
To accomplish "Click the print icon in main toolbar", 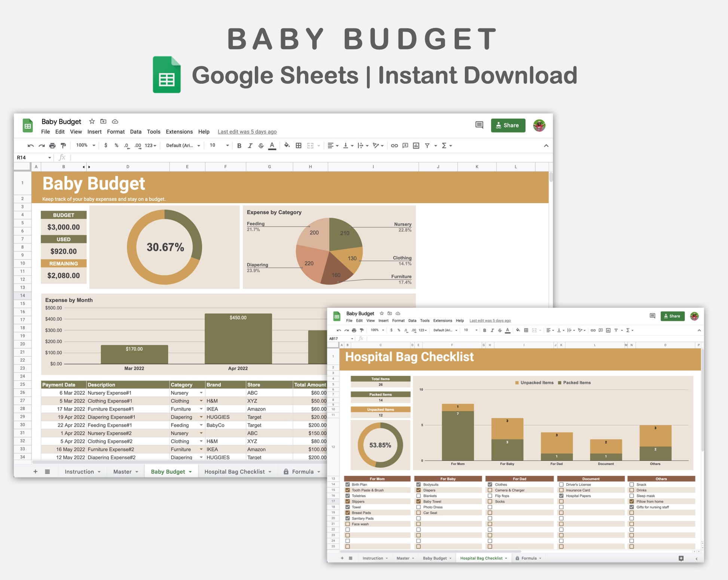I will click(x=52, y=145).
